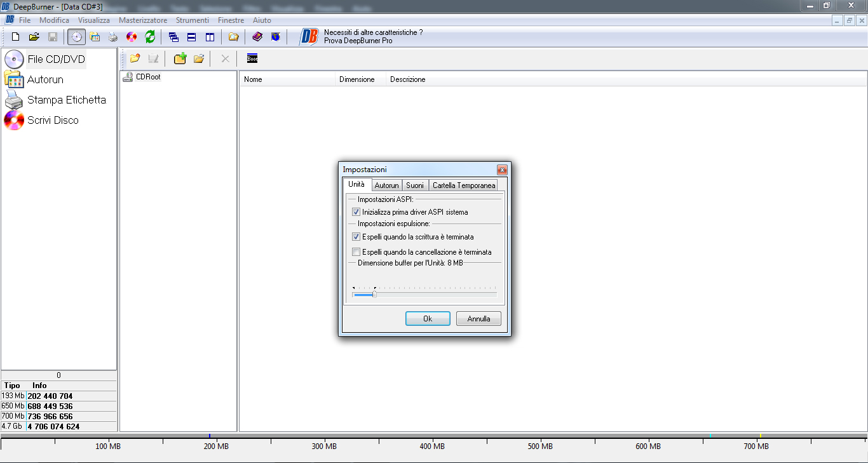Click the New project toolbar icon
868x463 pixels.
point(16,37)
